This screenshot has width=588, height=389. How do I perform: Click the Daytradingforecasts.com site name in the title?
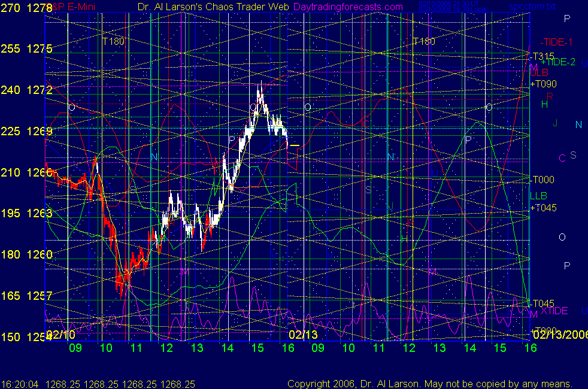click(348, 7)
